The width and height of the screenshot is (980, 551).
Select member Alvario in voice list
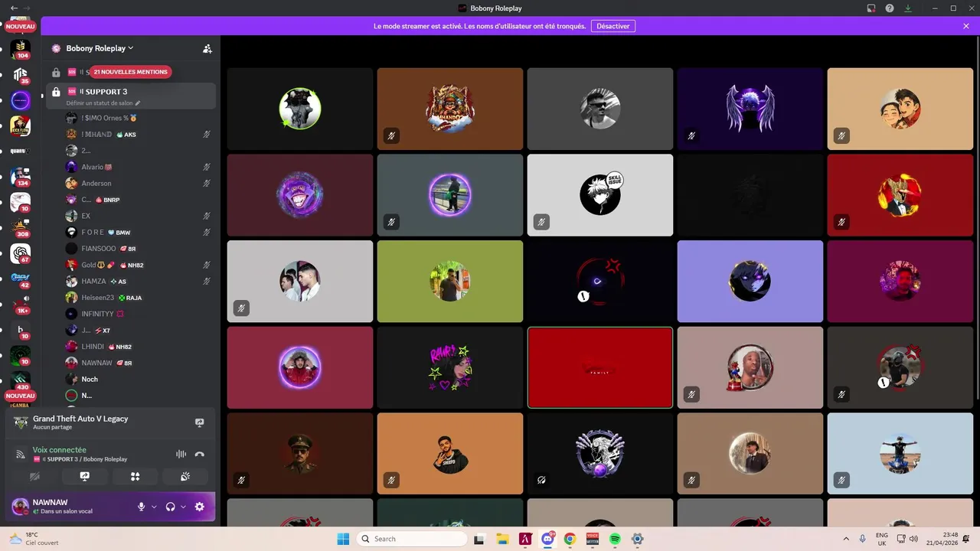click(x=138, y=167)
